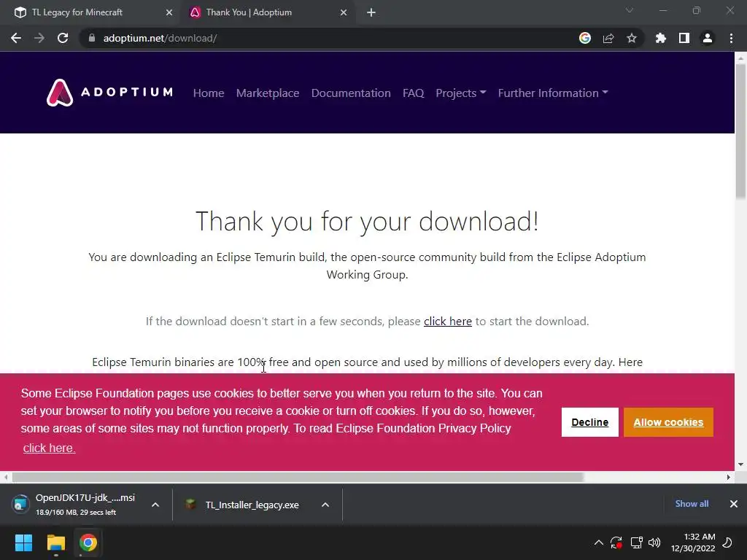Open the clock showing 1:32 AM
The image size is (747, 560).
[693, 542]
